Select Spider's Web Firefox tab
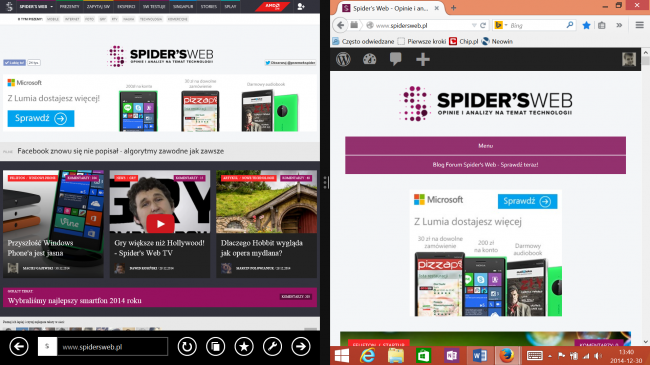 tap(390, 8)
